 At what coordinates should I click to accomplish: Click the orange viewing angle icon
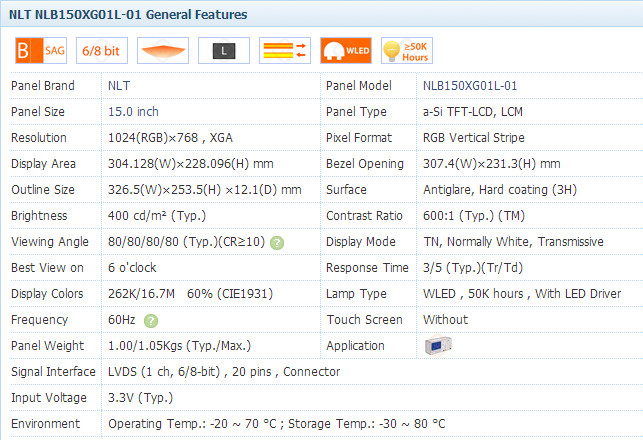coord(163,50)
